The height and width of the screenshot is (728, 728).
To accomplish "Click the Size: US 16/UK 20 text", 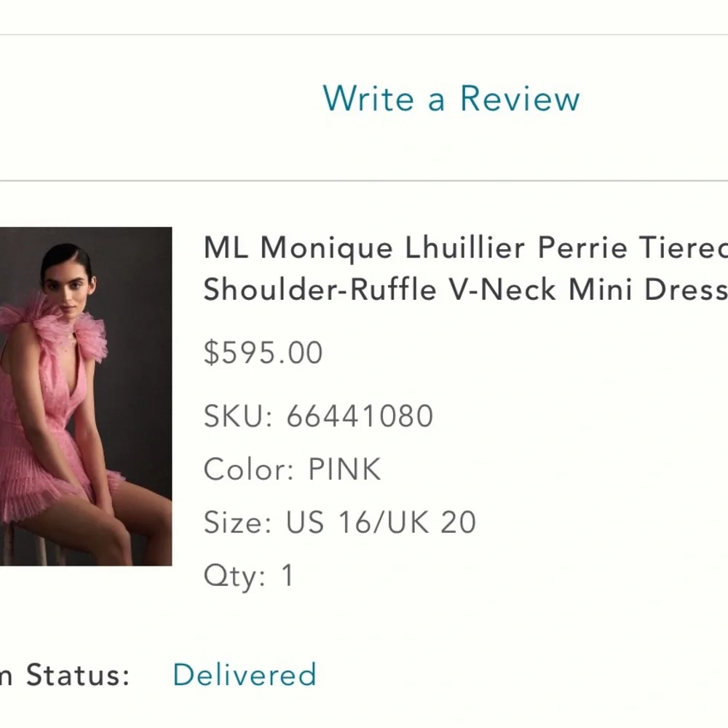I will pyautogui.click(x=339, y=522).
